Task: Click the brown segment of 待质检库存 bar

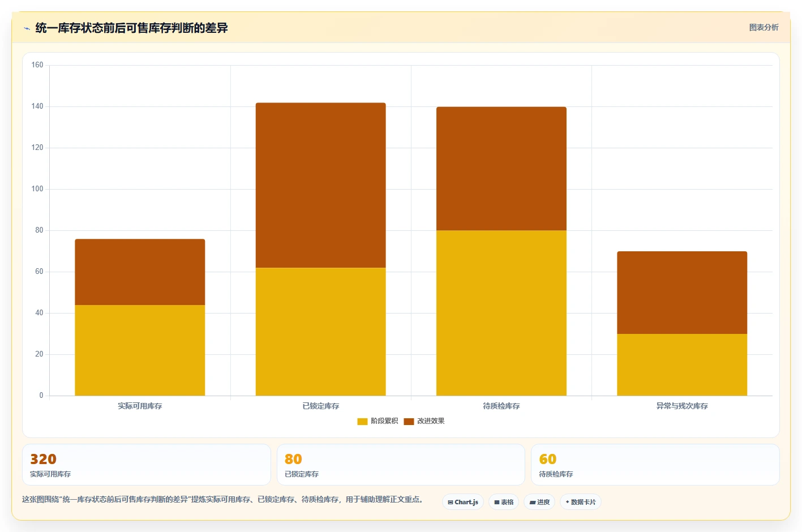Action: point(501,169)
